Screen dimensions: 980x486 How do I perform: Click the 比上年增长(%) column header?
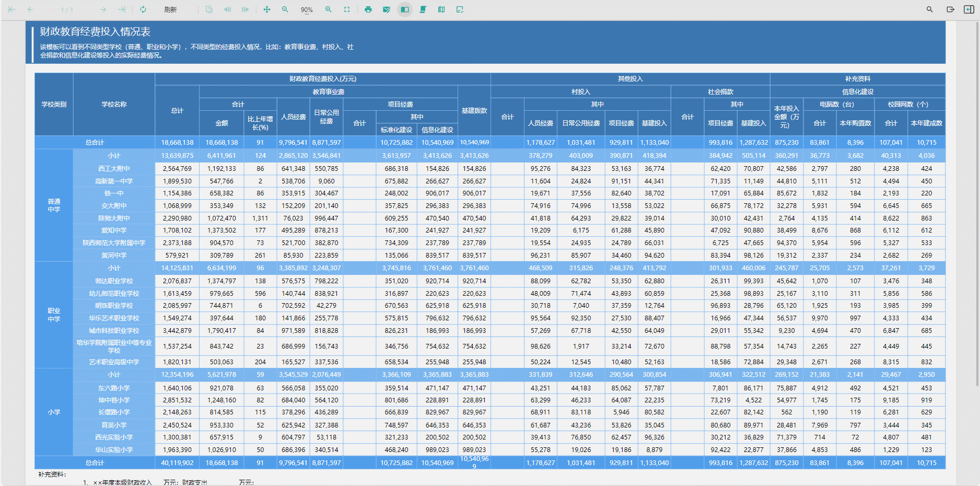(260, 123)
